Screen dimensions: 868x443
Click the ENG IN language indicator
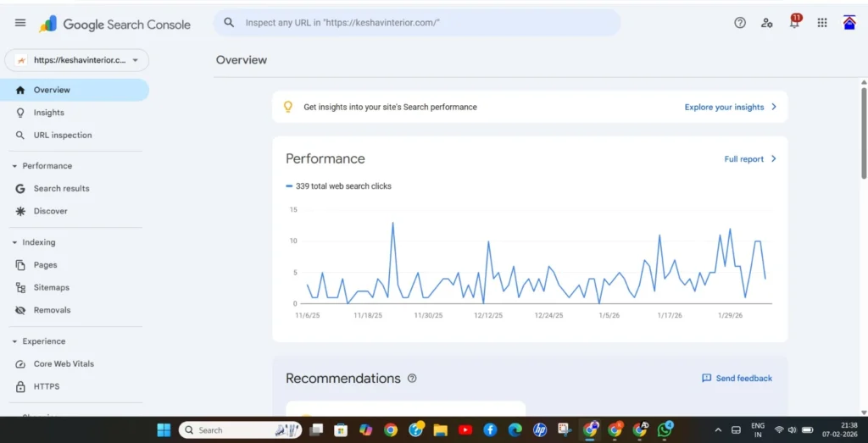(757, 429)
